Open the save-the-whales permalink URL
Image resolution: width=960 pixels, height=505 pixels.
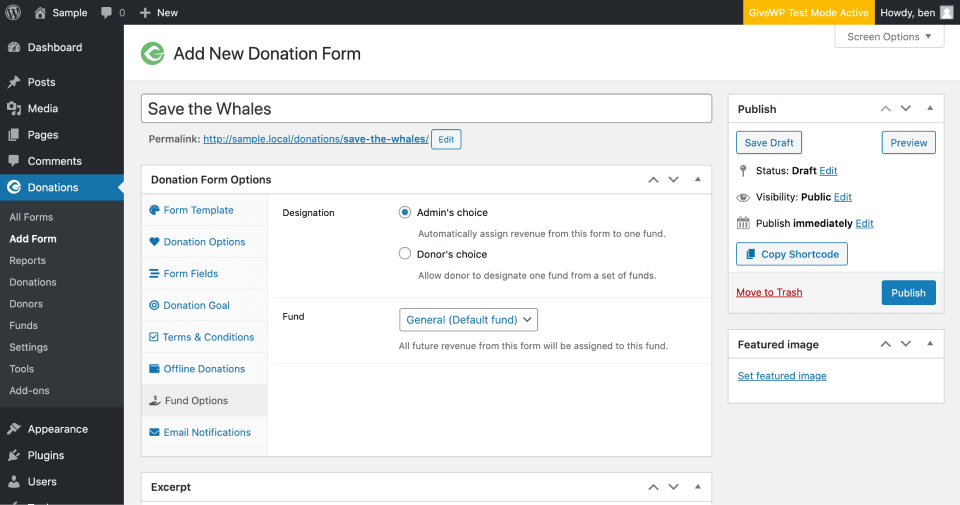[x=316, y=139]
